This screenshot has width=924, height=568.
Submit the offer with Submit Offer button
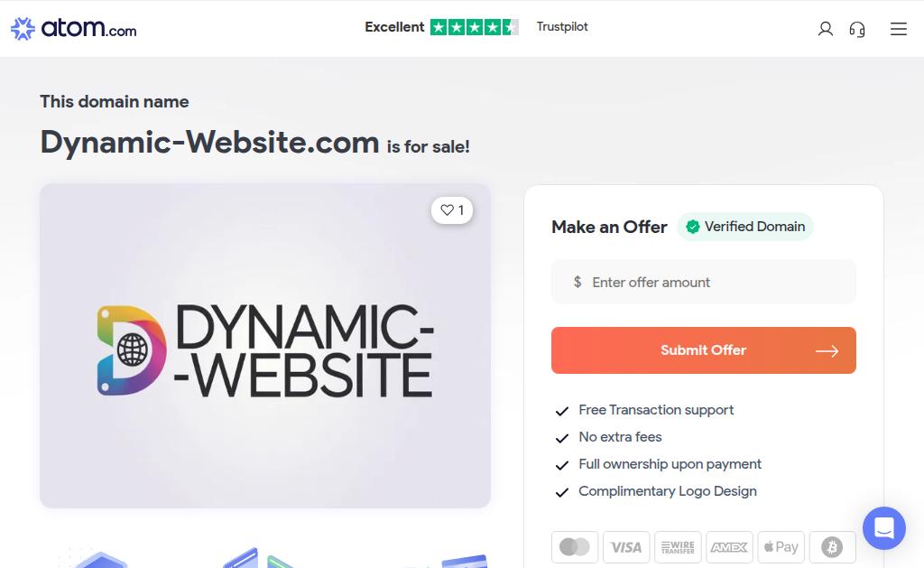(703, 350)
